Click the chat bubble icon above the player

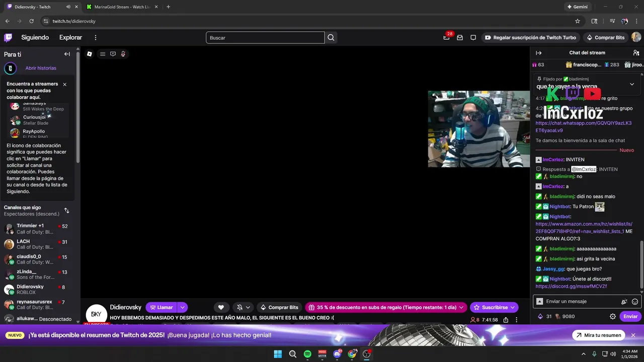(113, 54)
